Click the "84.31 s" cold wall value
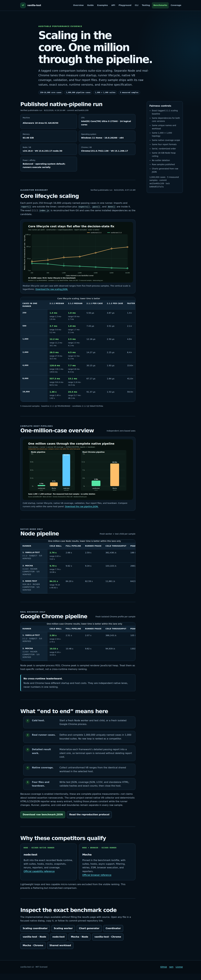This screenshot has height=980, width=201. [x=54, y=581]
